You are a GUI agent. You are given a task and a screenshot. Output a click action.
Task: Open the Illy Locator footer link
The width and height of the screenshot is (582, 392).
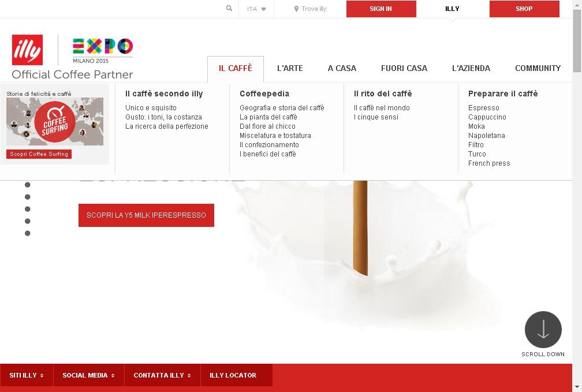237,375
